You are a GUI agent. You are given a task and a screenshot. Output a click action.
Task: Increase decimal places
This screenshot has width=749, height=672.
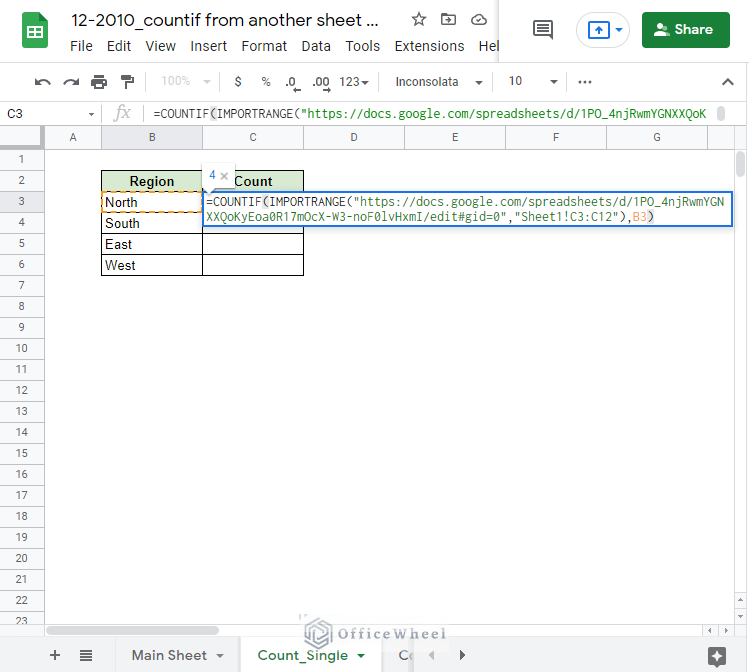321,83
